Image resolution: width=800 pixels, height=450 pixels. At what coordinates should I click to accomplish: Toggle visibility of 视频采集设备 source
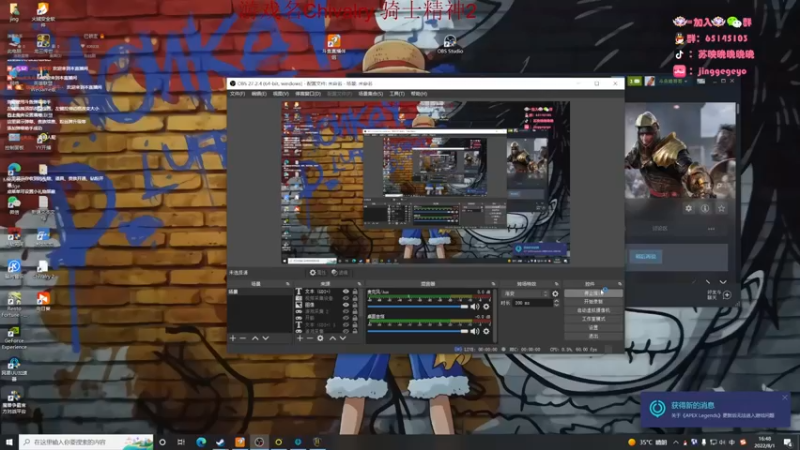[x=346, y=298]
